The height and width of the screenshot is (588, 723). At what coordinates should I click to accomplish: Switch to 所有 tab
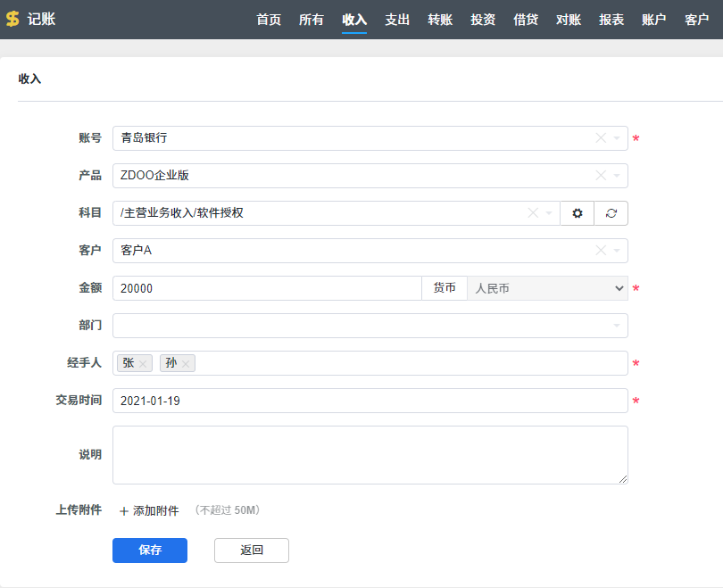312,20
